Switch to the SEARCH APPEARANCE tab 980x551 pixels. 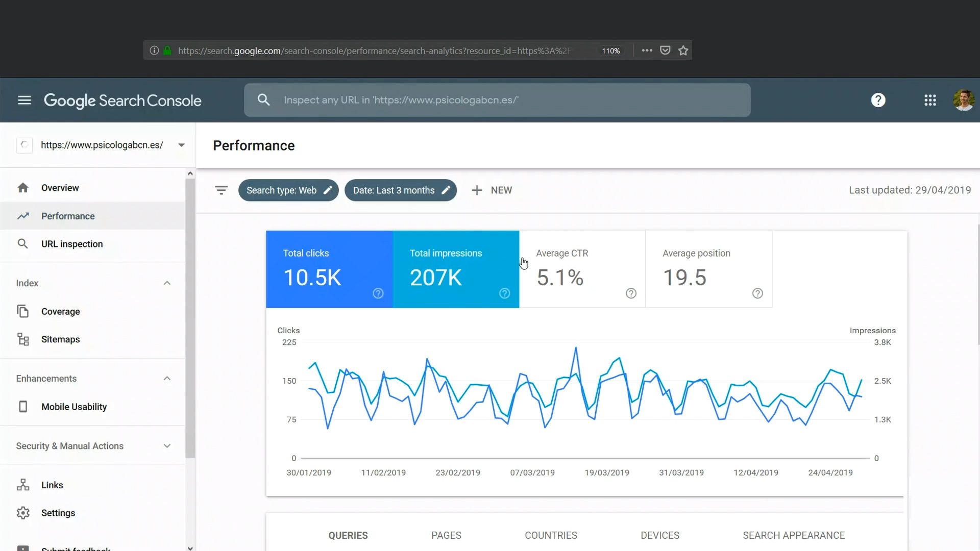(x=794, y=535)
